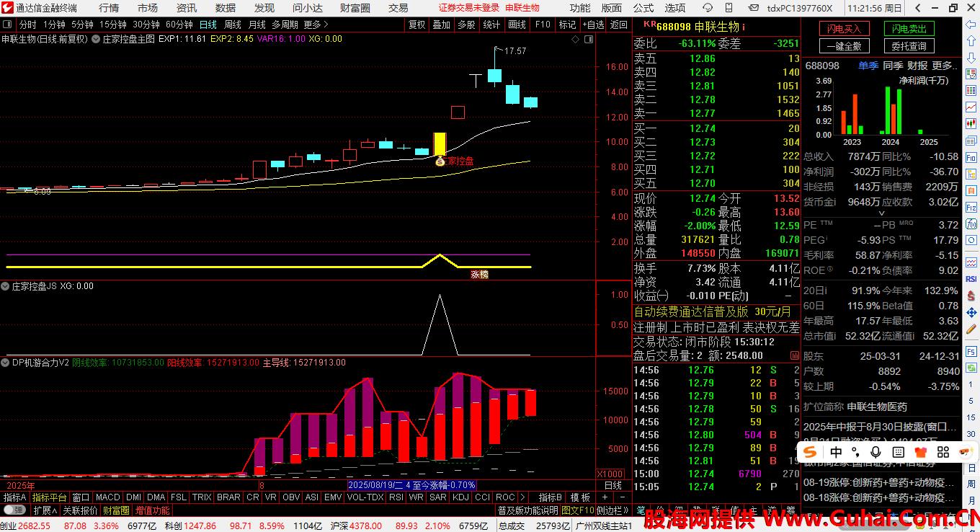The image size is (980, 532).
Task: Click the gear icon before DP机游合力V2 indicator
Action: click(6, 363)
